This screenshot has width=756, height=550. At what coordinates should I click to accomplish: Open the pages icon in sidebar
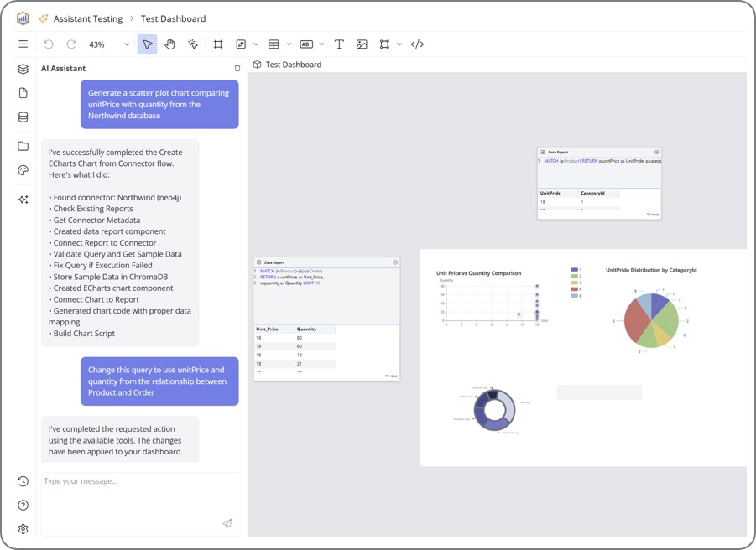(x=23, y=93)
